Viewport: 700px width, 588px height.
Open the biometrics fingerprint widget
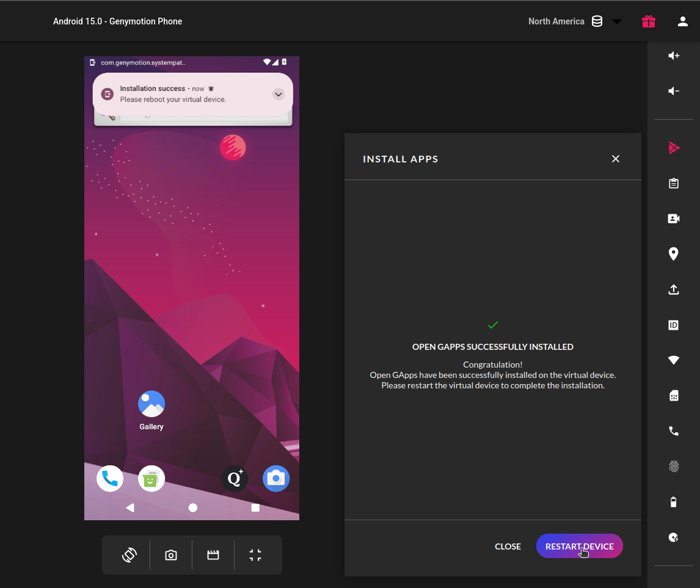(673, 466)
